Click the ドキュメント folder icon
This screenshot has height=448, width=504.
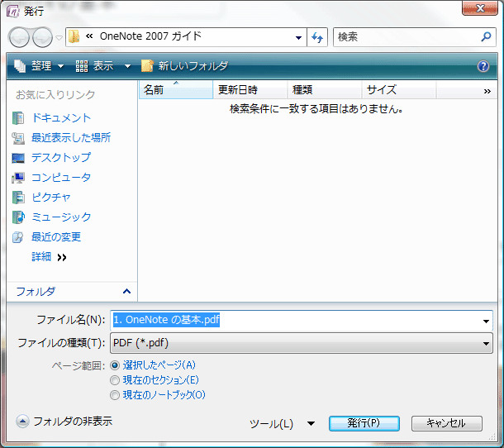(18, 118)
